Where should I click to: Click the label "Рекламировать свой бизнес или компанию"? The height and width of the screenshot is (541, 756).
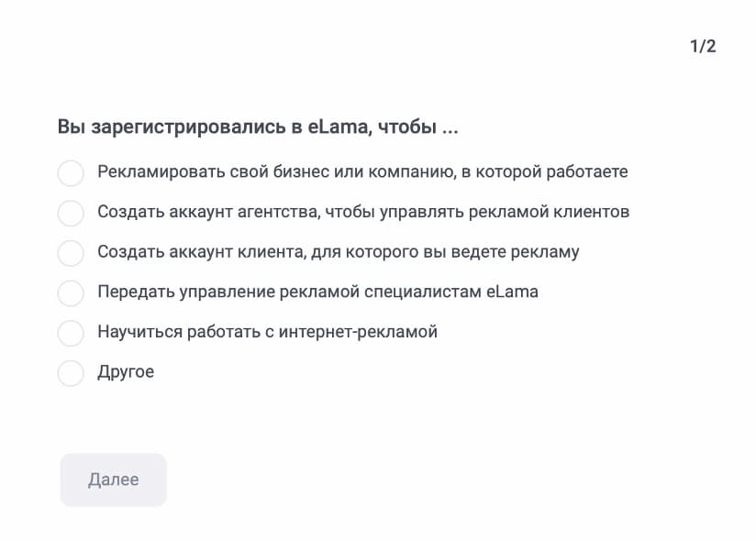361,172
